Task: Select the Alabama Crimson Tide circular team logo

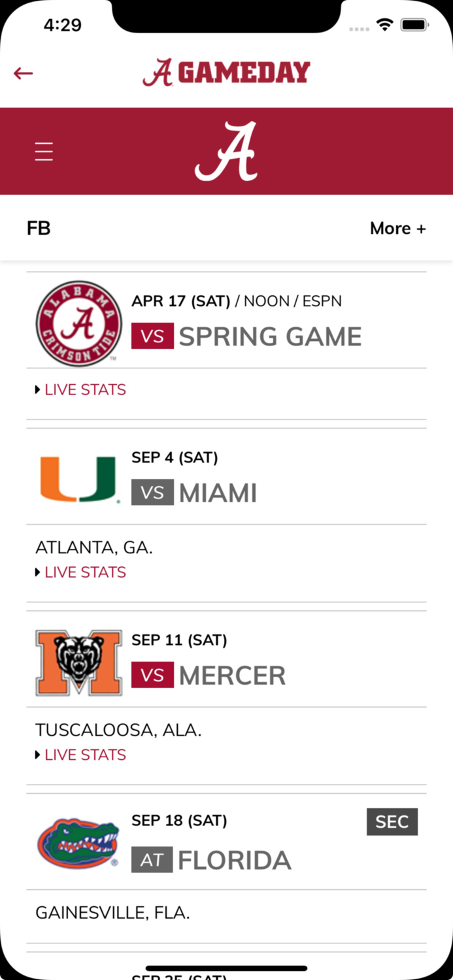Action: click(78, 322)
